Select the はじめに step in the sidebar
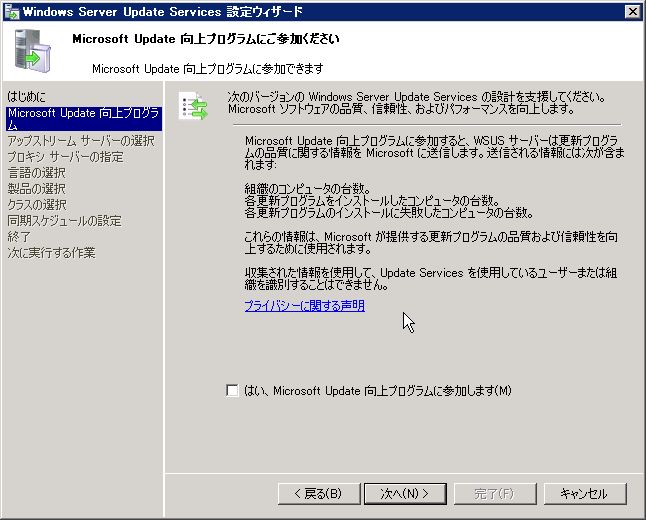The width and height of the screenshot is (646, 520). pyautogui.click(x=26, y=97)
